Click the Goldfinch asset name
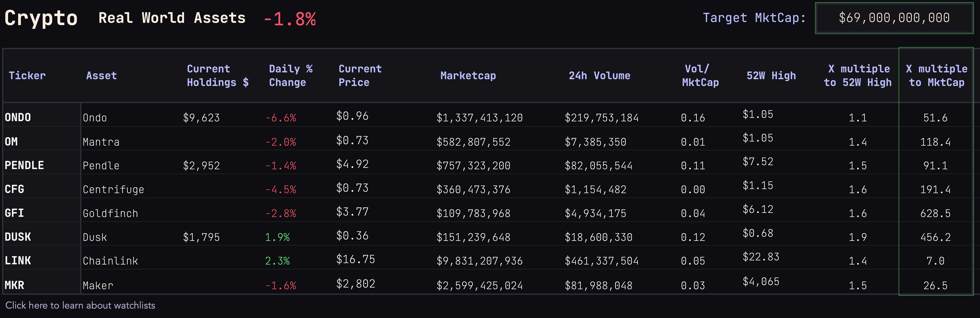 click(110, 213)
